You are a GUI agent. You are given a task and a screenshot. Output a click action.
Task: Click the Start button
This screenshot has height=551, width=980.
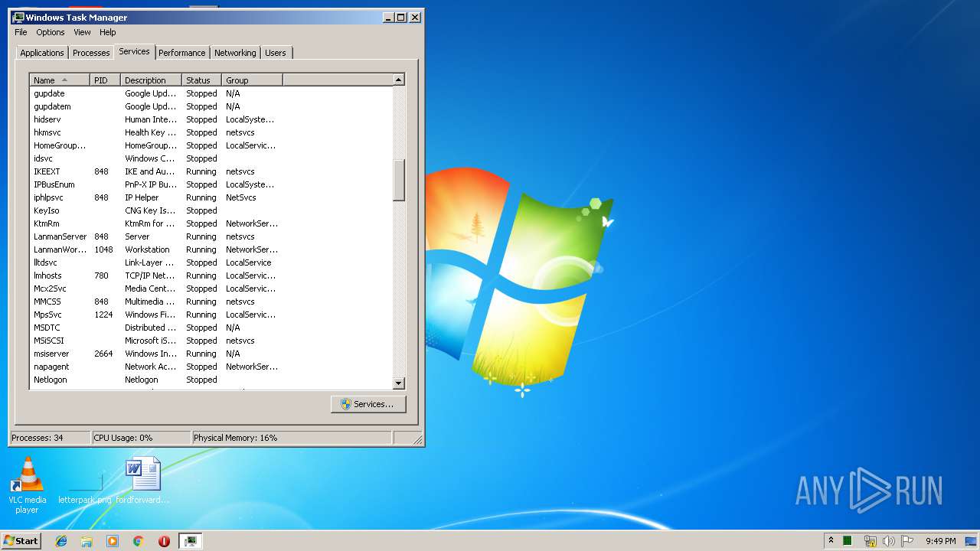(21, 540)
